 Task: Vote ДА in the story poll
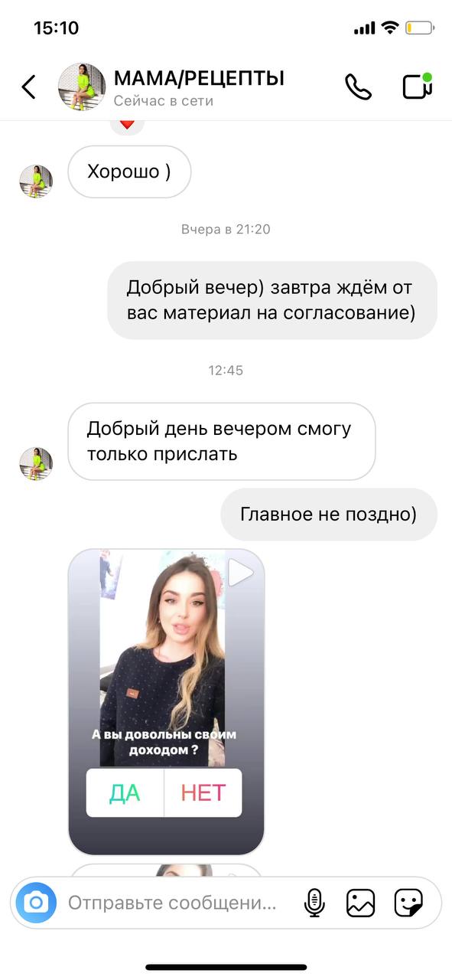[x=125, y=793]
